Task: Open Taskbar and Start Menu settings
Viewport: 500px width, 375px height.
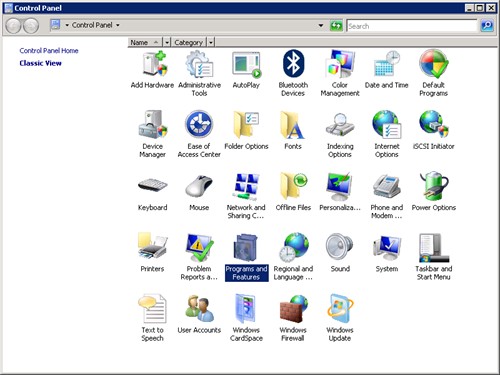Action: [433, 257]
